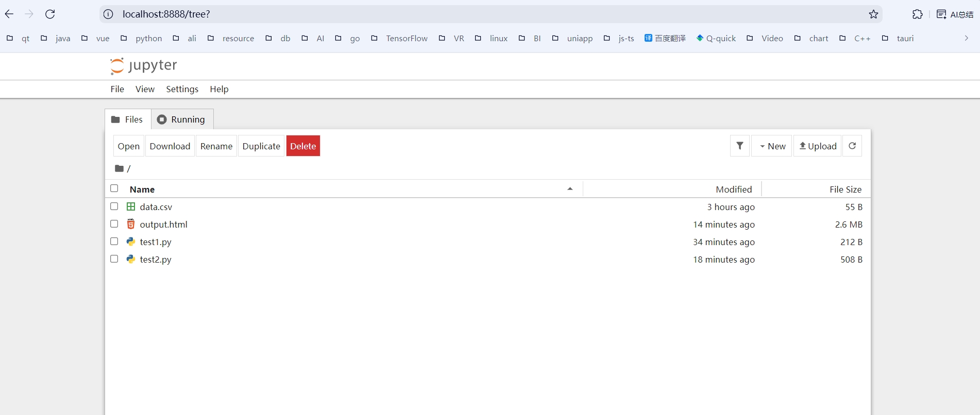The width and height of the screenshot is (980, 415).
Task: Toggle Name column sort arrow
Action: coord(570,188)
